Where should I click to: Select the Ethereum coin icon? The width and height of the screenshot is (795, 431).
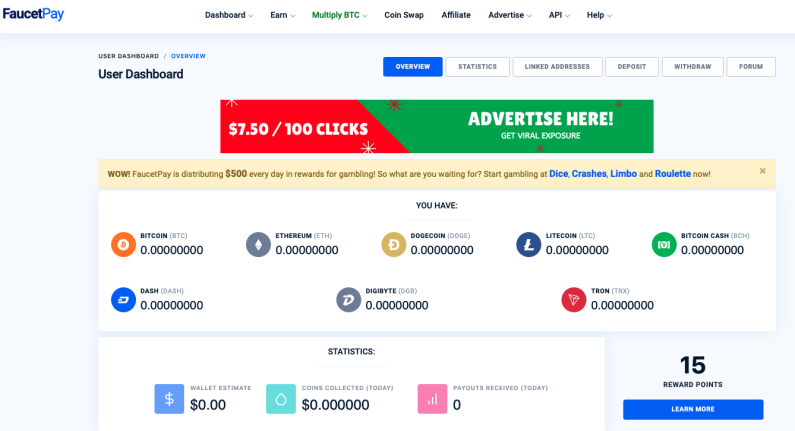pyautogui.click(x=259, y=244)
